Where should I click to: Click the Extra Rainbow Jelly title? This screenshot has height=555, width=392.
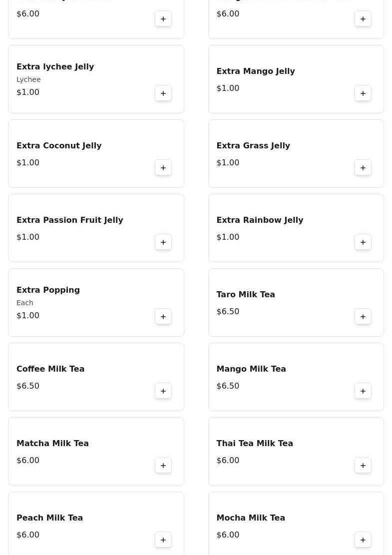[260, 220]
